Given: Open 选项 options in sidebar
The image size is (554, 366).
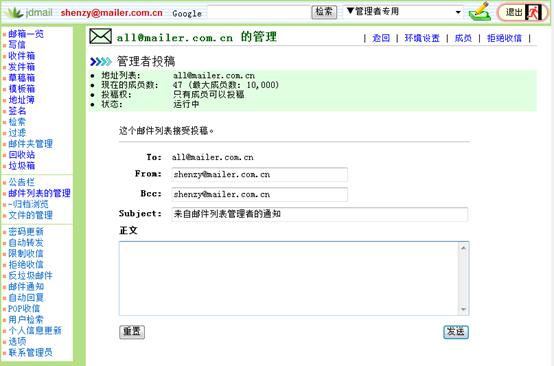Looking at the screenshot, I should click(x=17, y=342).
